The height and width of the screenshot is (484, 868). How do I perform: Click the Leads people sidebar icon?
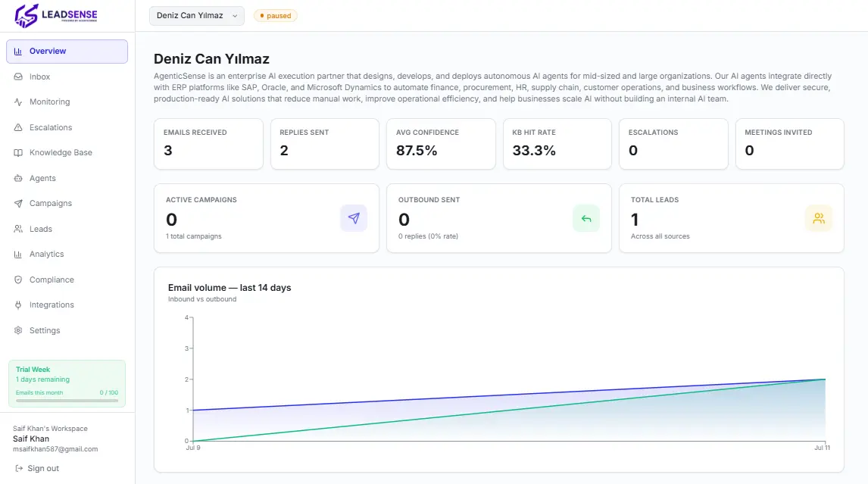18,229
